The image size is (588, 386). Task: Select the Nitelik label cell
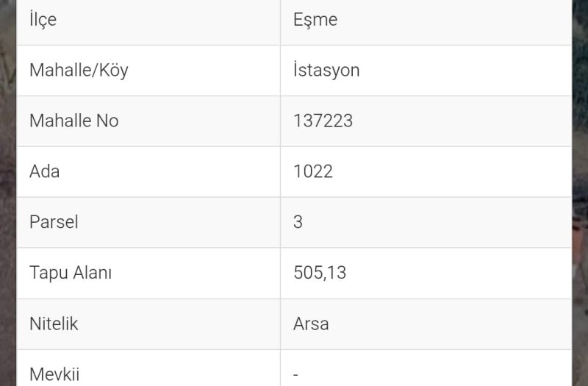(148, 324)
